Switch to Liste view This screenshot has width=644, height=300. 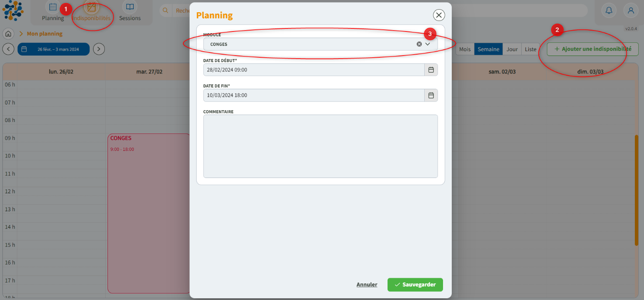pyautogui.click(x=530, y=49)
